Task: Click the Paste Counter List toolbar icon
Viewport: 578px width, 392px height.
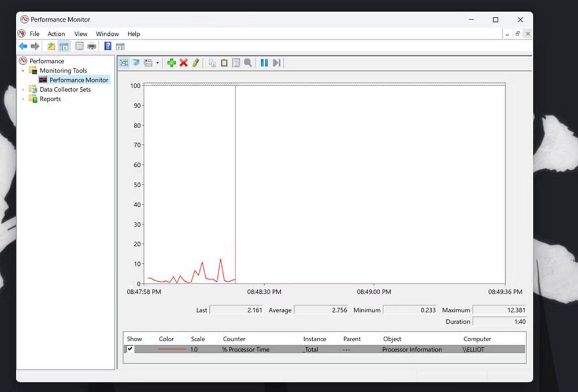Action: 224,63
